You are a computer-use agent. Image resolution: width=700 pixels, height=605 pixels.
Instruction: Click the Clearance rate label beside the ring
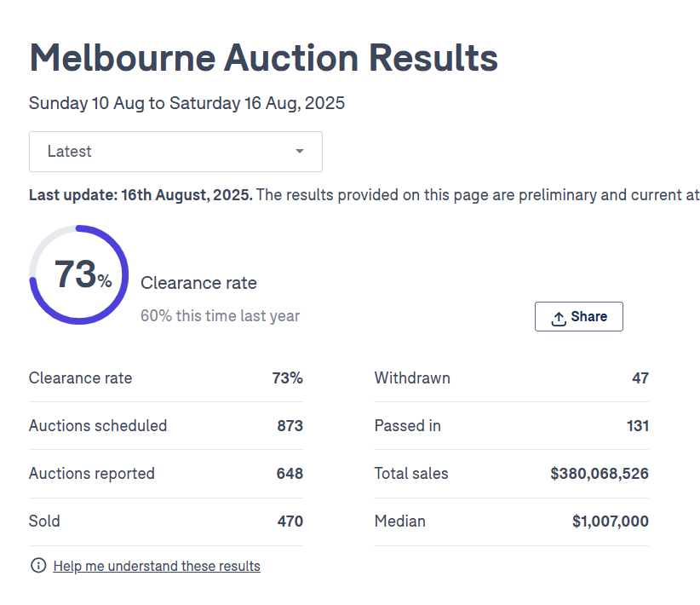(x=198, y=283)
